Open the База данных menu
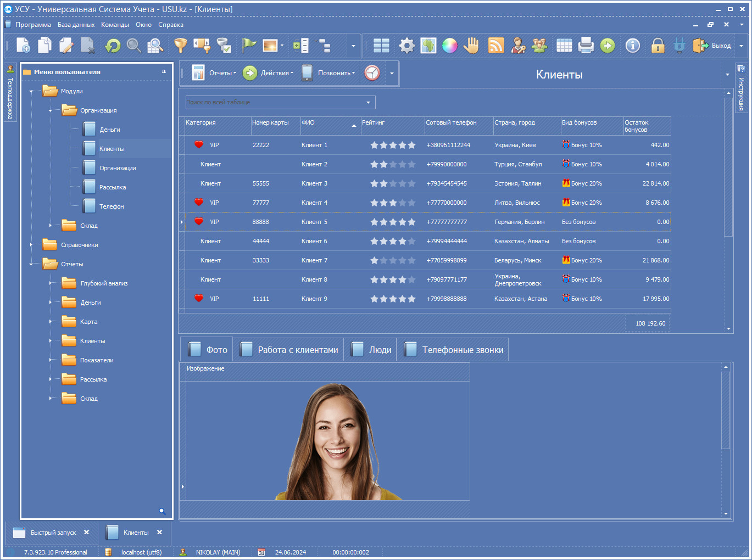The image size is (752, 560). click(76, 25)
